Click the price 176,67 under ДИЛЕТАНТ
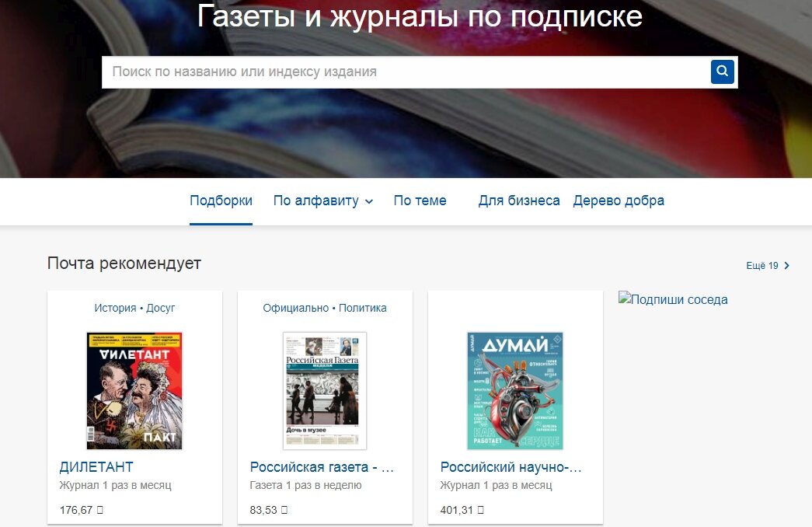This screenshot has height=527, width=812. tap(82, 510)
